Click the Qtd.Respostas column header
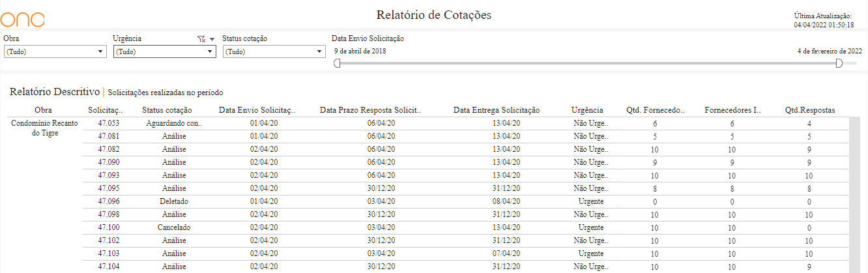Viewport: 868px width, 273px height. (x=810, y=110)
